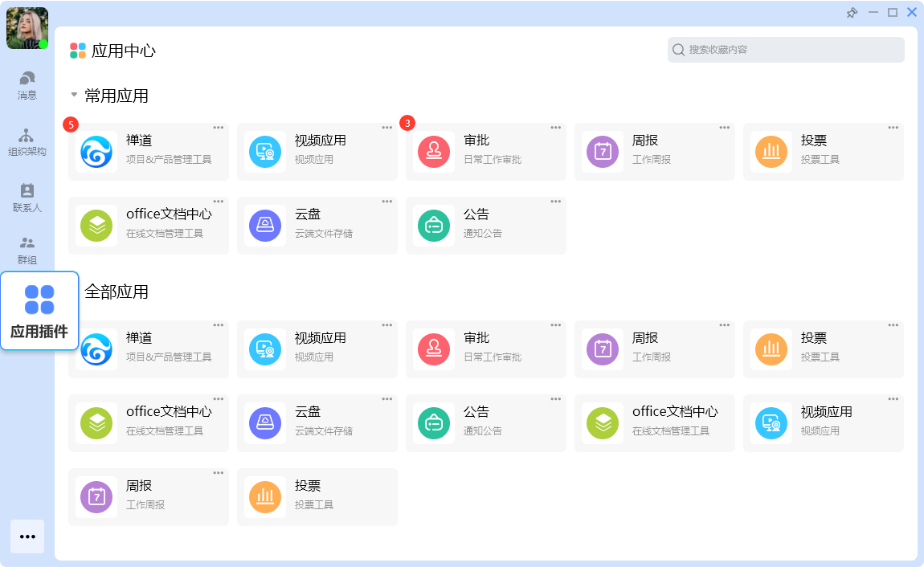Click the user profile avatar
This screenshot has height=567, width=924.
coord(27,28)
